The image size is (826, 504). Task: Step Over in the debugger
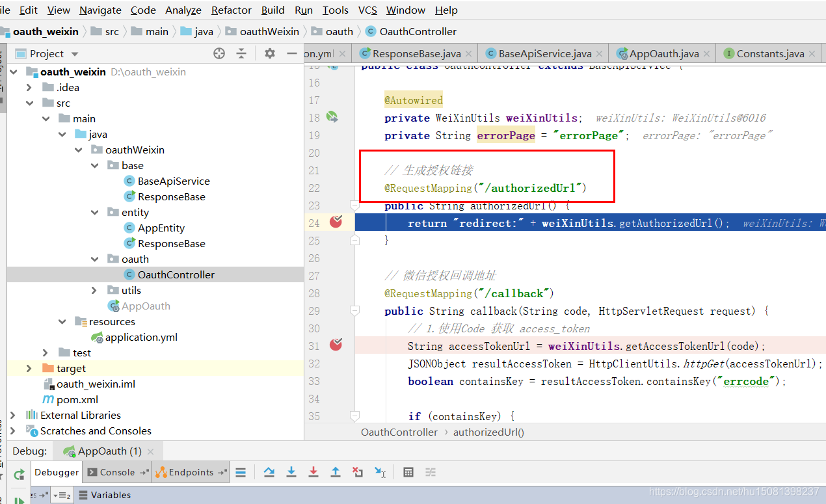(269, 472)
